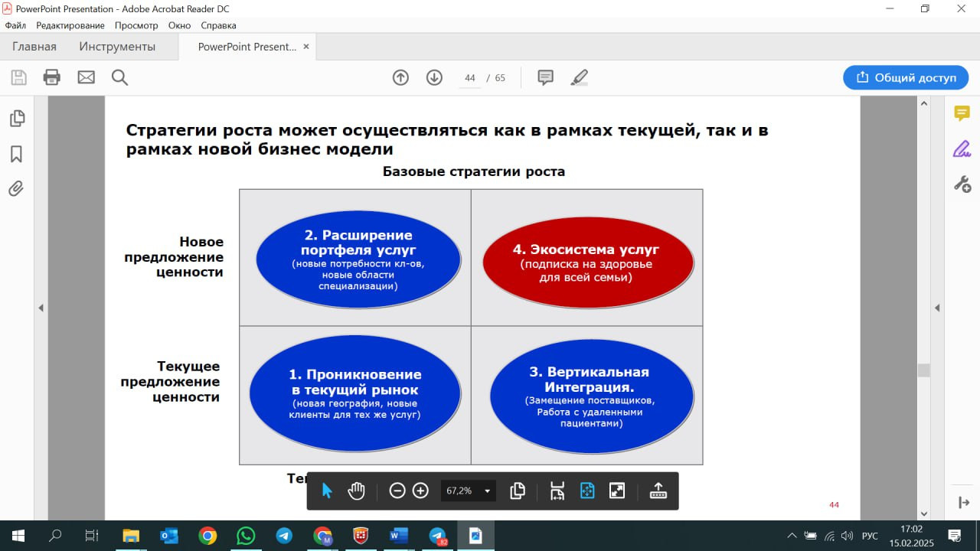980x551 pixels.
Task: Click the vertical scrollbar thumb
Action: (x=924, y=370)
